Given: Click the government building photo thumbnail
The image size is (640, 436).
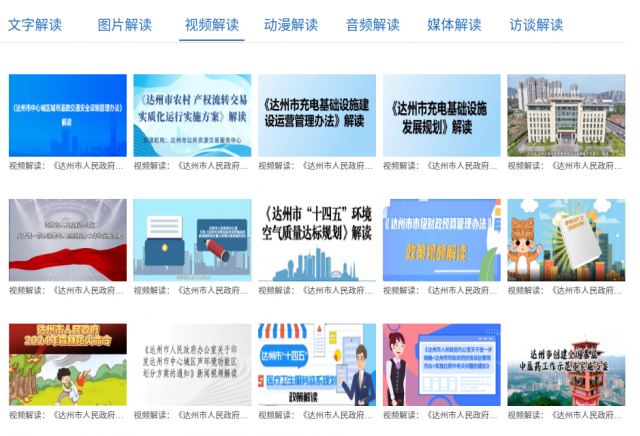Looking at the screenshot, I should (566, 115).
